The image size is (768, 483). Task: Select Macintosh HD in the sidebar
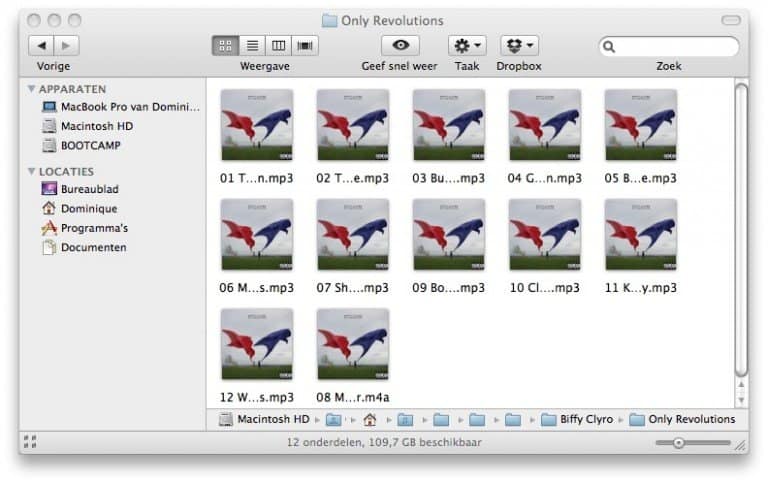click(87, 126)
